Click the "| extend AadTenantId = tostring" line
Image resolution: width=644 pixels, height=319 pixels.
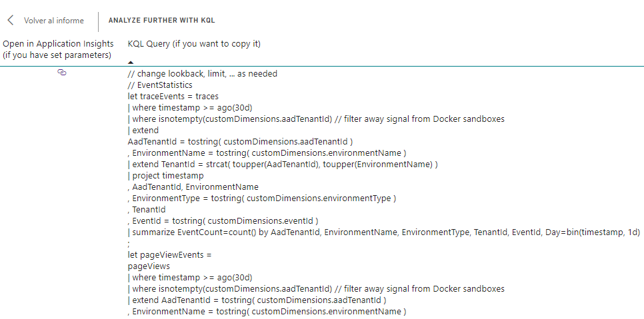click(x=257, y=300)
